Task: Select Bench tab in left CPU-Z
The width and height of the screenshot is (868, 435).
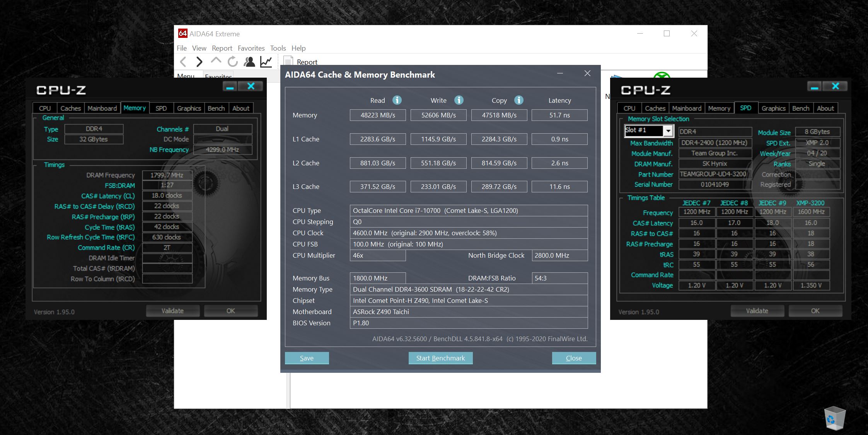Action: click(216, 108)
